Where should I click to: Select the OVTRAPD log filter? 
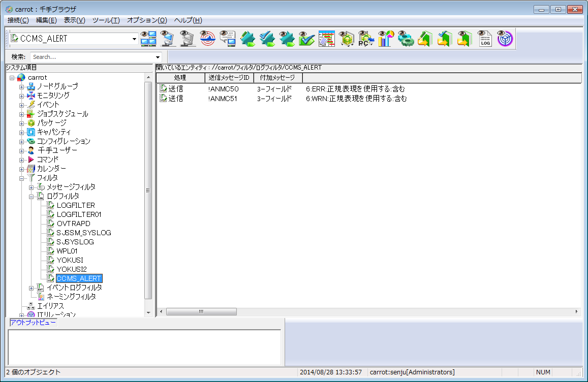[73, 224]
